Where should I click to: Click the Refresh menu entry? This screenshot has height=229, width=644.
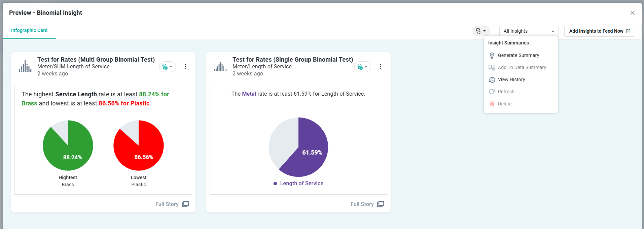coord(506,92)
